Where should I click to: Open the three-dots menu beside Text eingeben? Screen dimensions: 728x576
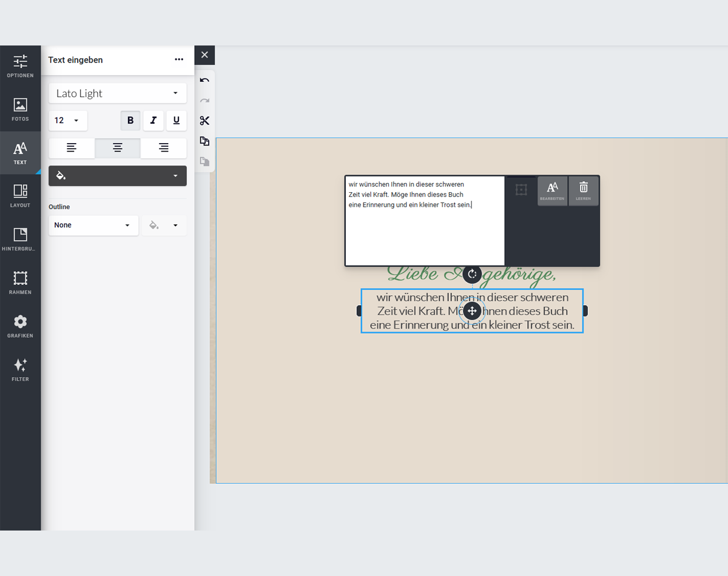179,59
